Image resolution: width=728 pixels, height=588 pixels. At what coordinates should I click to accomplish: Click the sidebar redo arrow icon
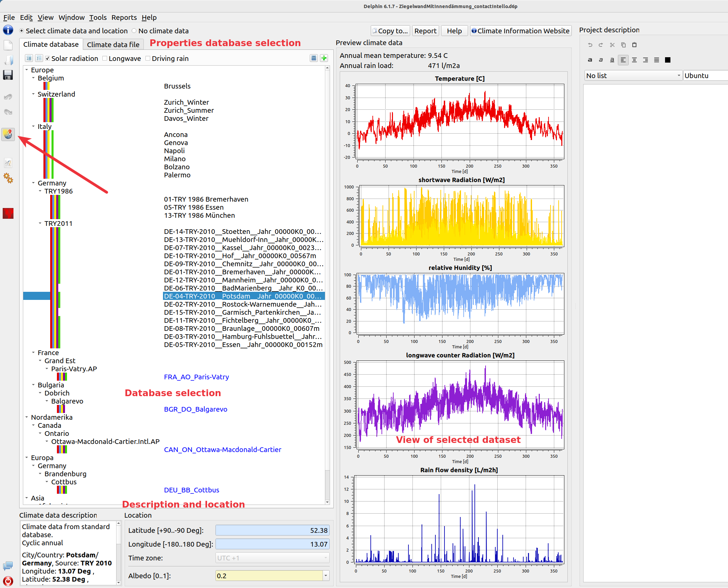coord(8,112)
